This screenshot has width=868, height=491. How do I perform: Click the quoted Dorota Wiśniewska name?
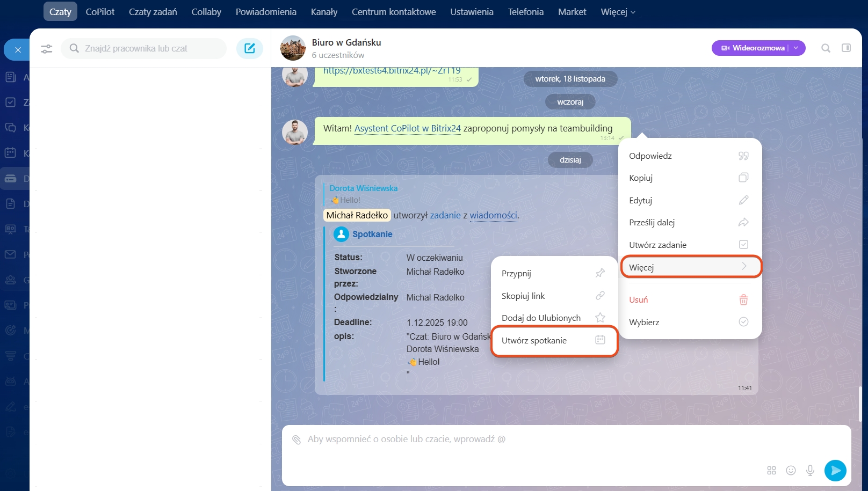pyautogui.click(x=364, y=188)
